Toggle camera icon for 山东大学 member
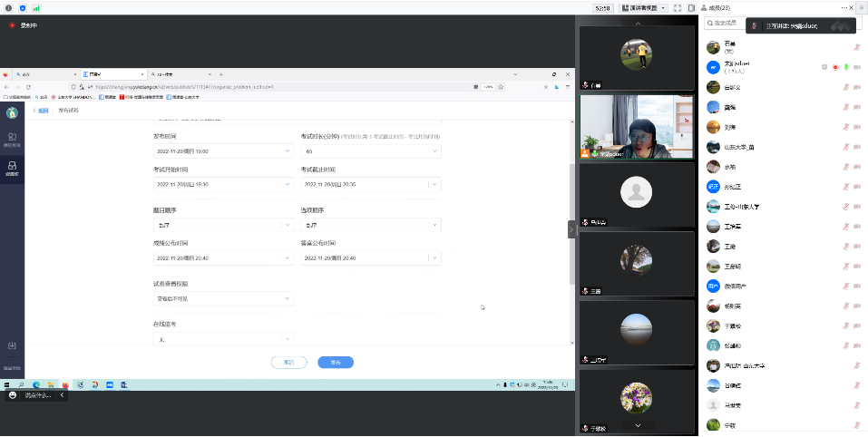Viewport: 868px width, 437px height. tap(856, 147)
